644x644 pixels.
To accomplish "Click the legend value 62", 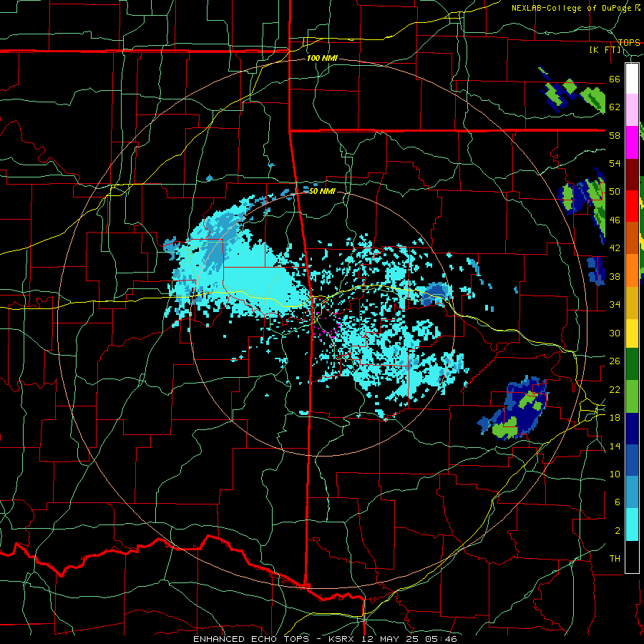I will tap(615, 107).
